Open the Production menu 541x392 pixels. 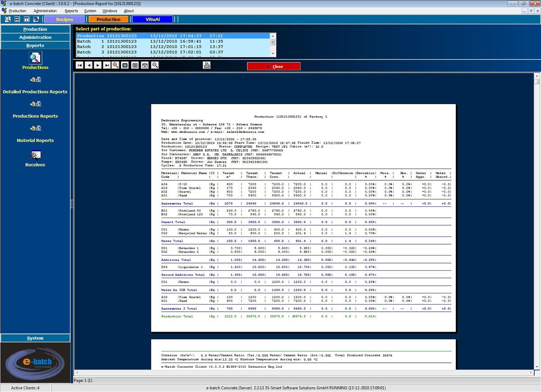[x=18, y=11]
